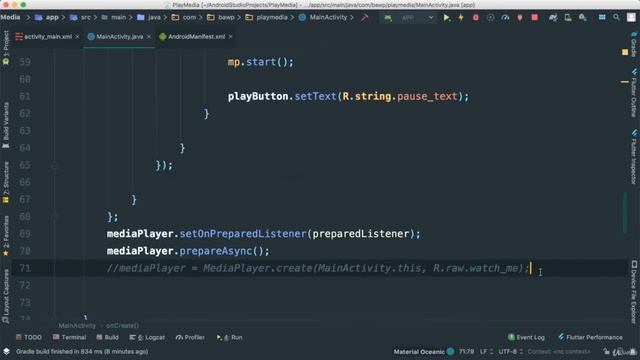Click the com breadcrumb folder
Viewport: 640px width, 360px height.
click(x=184, y=18)
